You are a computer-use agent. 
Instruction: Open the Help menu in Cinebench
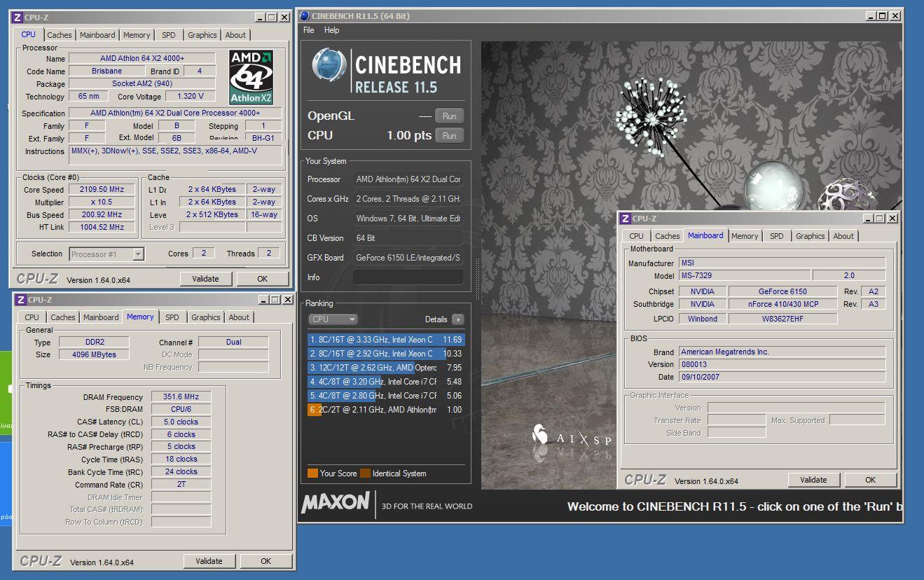(x=332, y=30)
